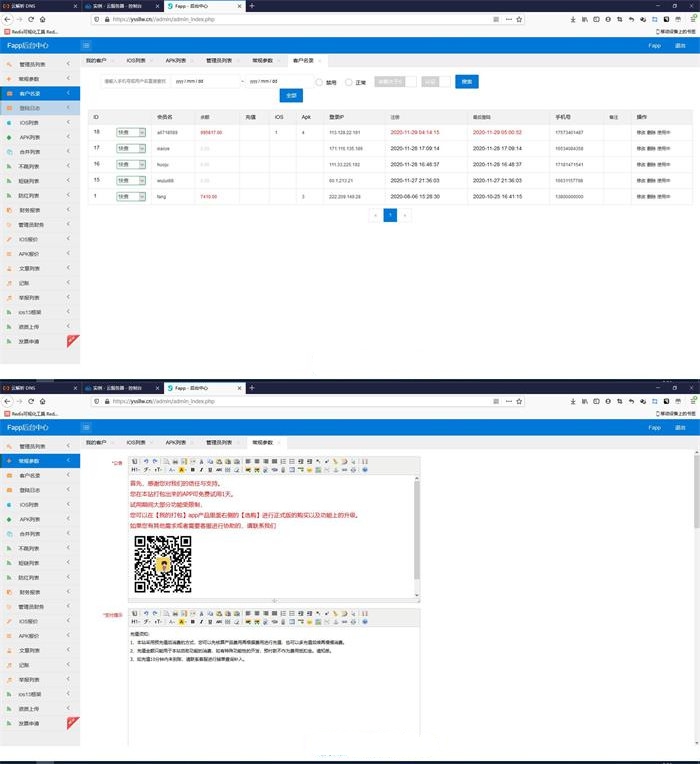The height and width of the screenshot is (764, 700).
Task: Click the QR code image in the 公告 editor
Action: [163, 564]
